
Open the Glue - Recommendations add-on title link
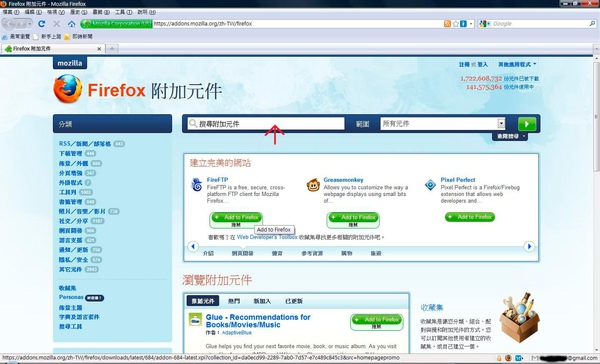click(x=258, y=321)
